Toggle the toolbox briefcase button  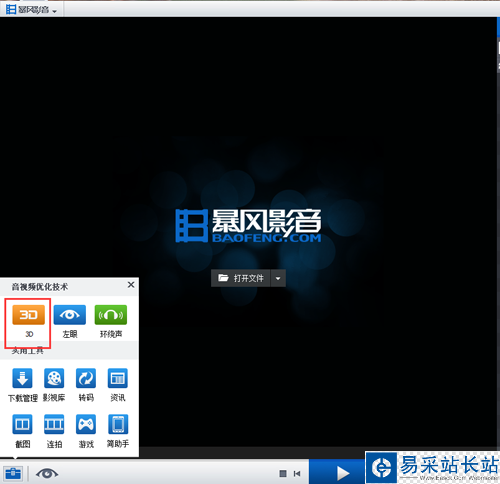pyautogui.click(x=13, y=473)
